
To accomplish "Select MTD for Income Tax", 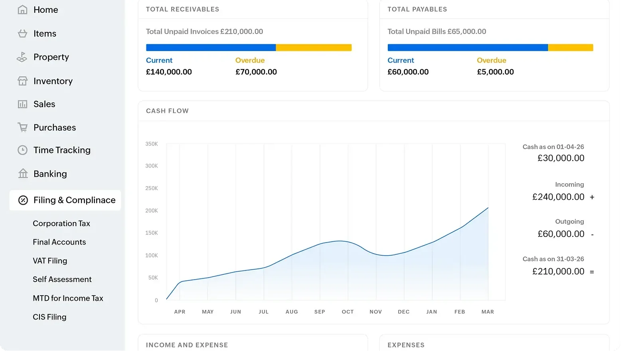I will click(68, 298).
